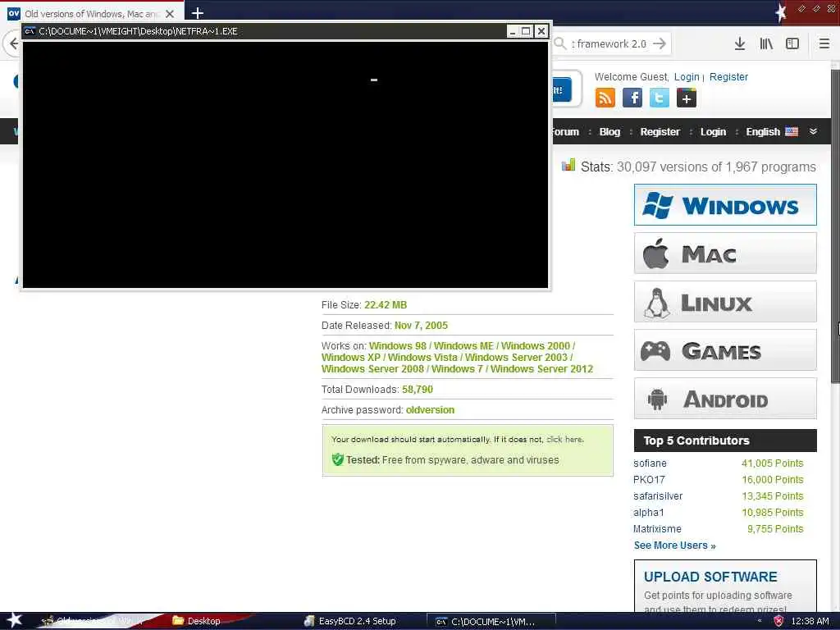
Task: Click the UPLOAD SOFTWARE heading
Action: [710, 577]
